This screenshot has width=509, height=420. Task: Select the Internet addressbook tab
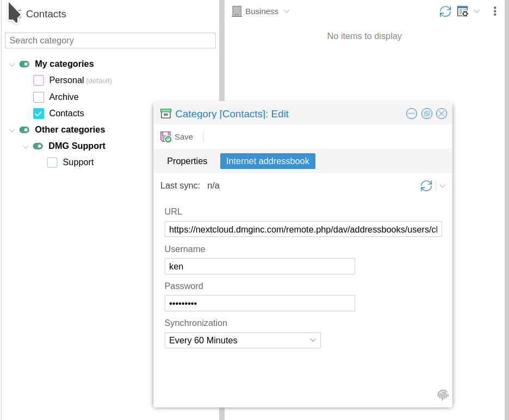pos(268,161)
